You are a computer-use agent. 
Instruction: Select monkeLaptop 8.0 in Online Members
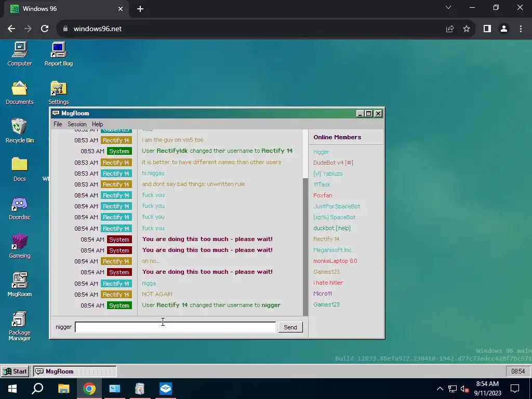click(x=335, y=261)
